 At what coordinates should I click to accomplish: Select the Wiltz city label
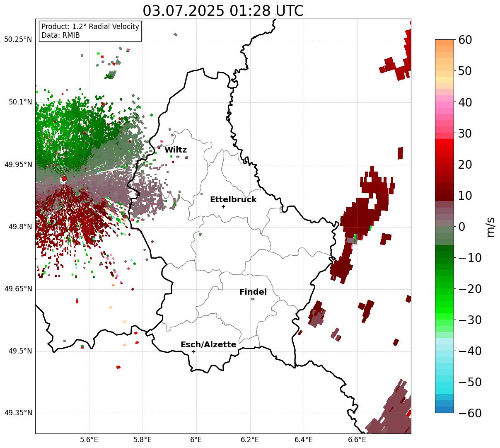[x=176, y=150]
